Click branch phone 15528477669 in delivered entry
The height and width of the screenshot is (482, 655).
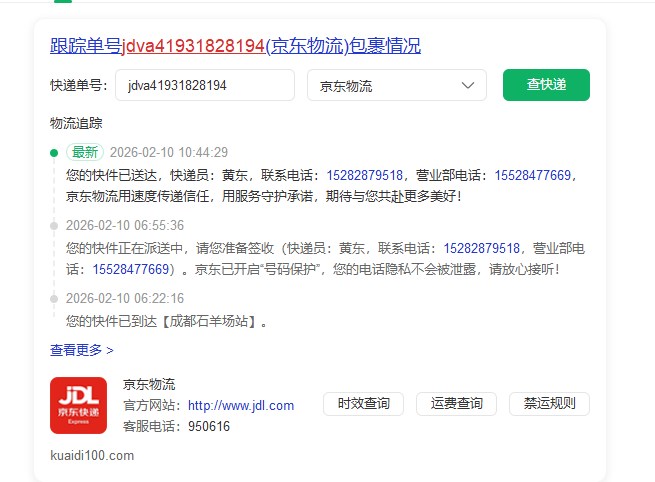(x=534, y=176)
